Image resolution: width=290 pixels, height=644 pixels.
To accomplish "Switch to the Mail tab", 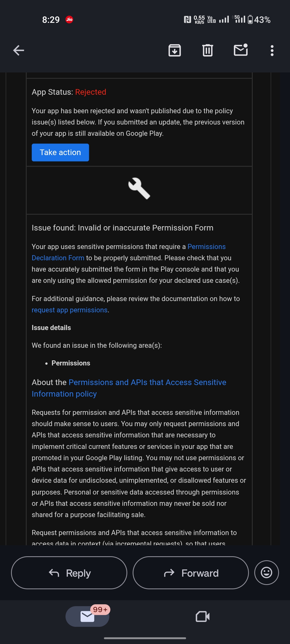I will click(x=87, y=617).
